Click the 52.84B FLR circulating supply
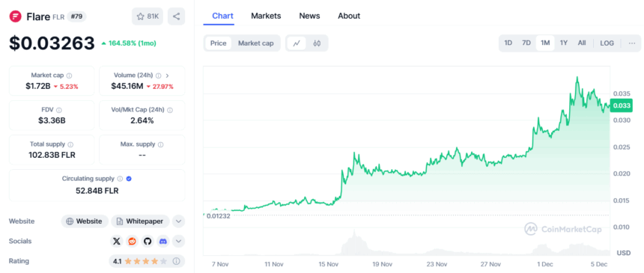The width and height of the screenshot is (644, 273). point(97,191)
